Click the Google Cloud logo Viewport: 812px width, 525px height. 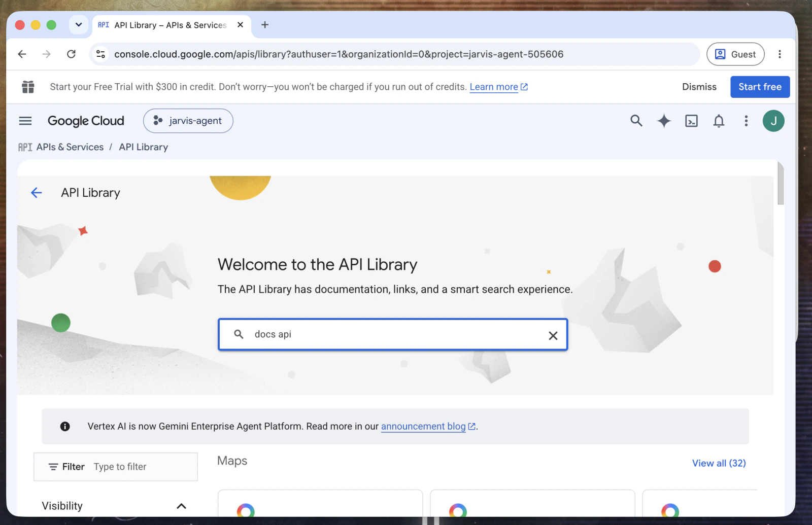[x=86, y=121]
